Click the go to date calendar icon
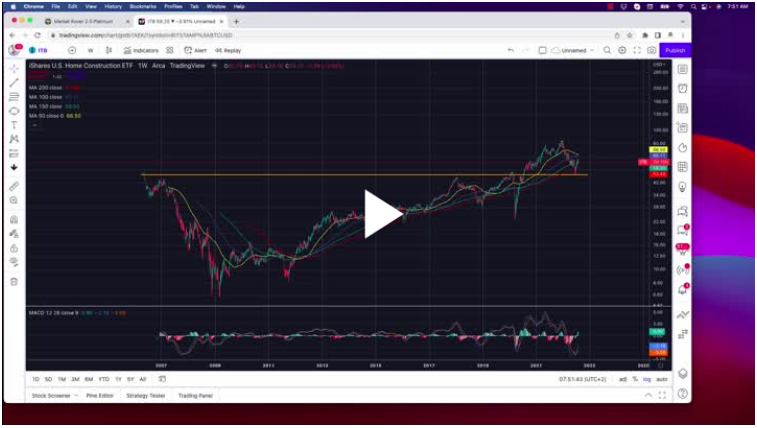The height and width of the screenshot is (428, 757). point(162,379)
